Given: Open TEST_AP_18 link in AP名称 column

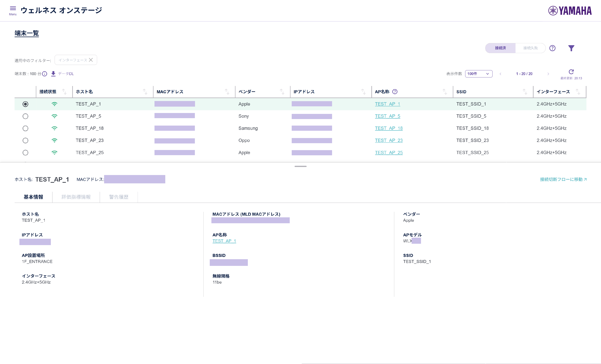Looking at the screenshot, I should [389, 128].
